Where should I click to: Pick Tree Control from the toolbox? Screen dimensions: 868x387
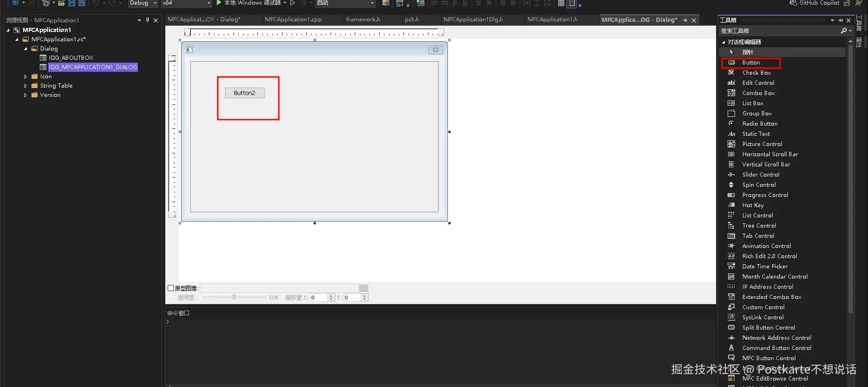(759, 226)
